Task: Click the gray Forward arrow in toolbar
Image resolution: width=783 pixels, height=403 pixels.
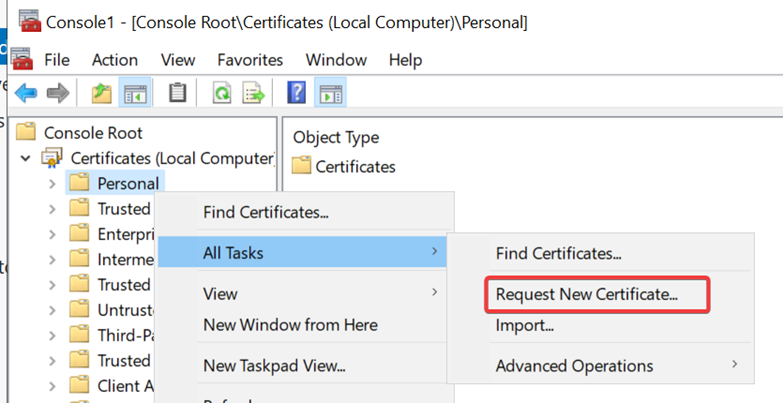Action: [x=58, y=93]
